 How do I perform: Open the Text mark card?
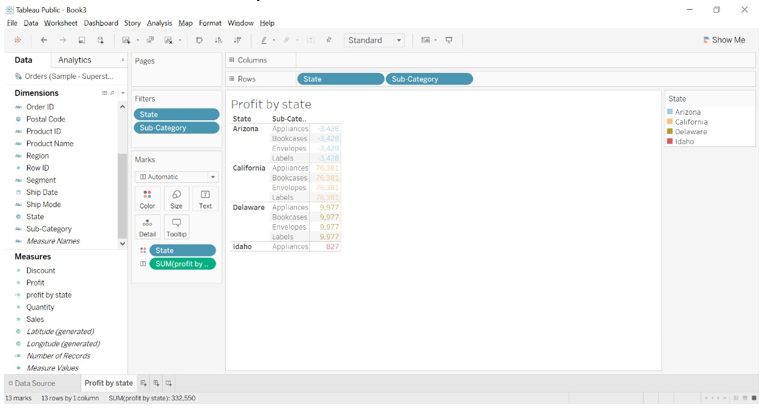[x=205, y=199]
